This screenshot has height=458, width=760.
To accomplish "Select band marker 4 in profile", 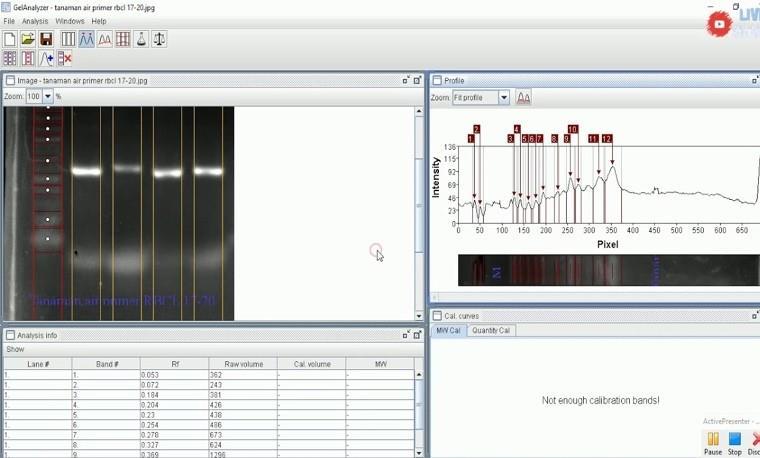I will (x=517, y=129).
